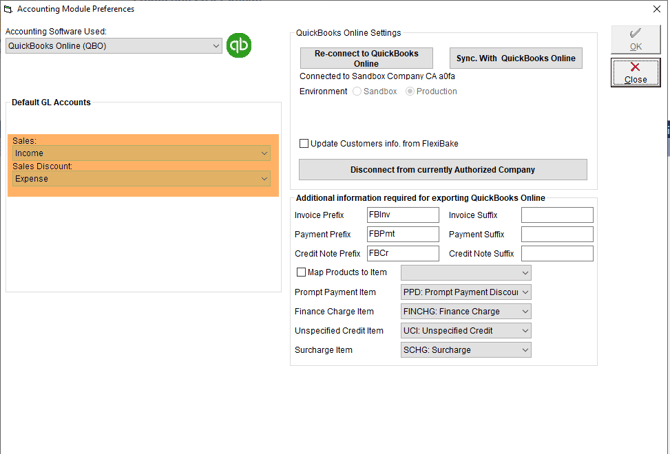Click the Credit Note Suffix field

point(557,254)
